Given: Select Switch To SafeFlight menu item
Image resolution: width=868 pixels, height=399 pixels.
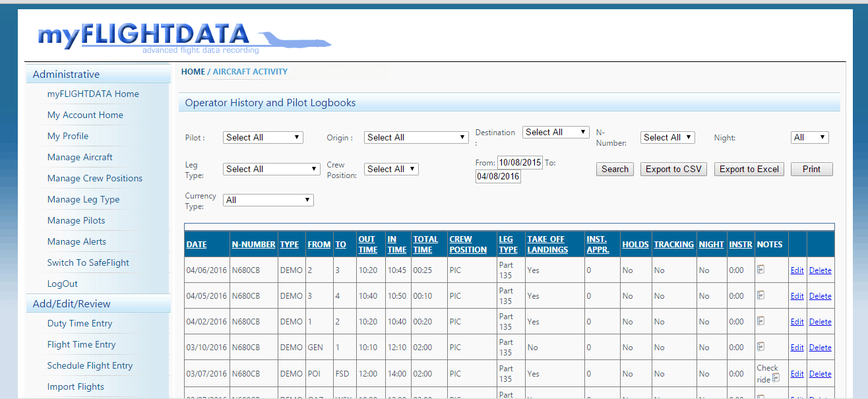Looking at the screenshot, I should click(x=88, y=262).
